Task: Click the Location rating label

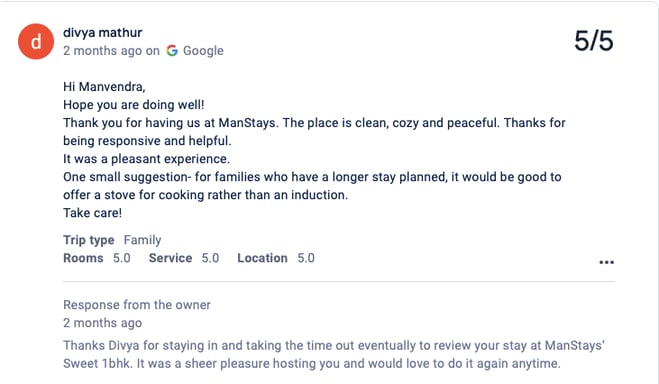Action: (x=262, y=258)
